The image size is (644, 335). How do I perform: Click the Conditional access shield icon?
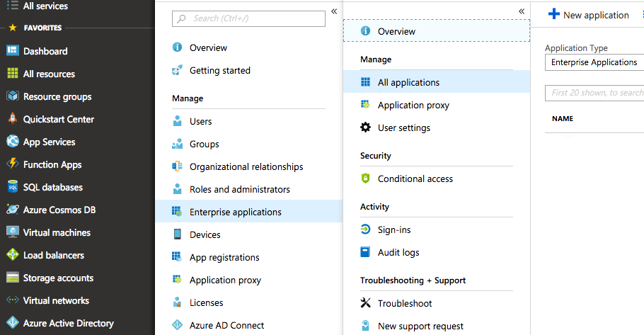point(365,178)
